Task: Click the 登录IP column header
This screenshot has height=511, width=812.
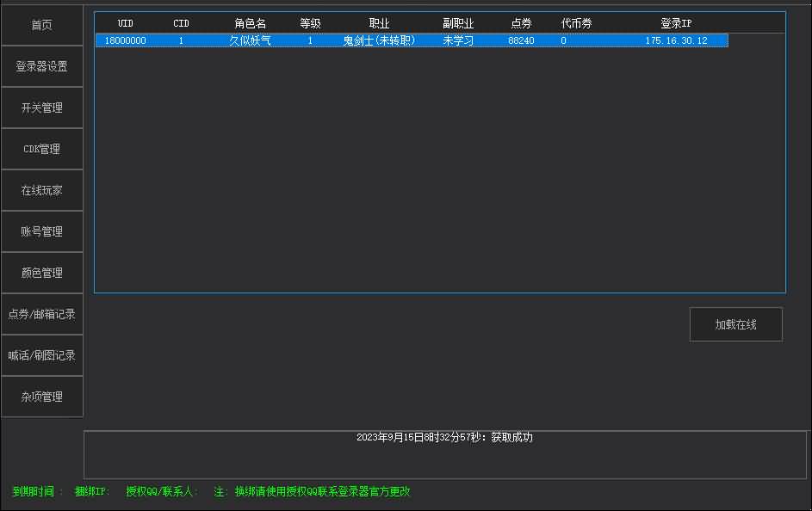Action: pos(676,23)
